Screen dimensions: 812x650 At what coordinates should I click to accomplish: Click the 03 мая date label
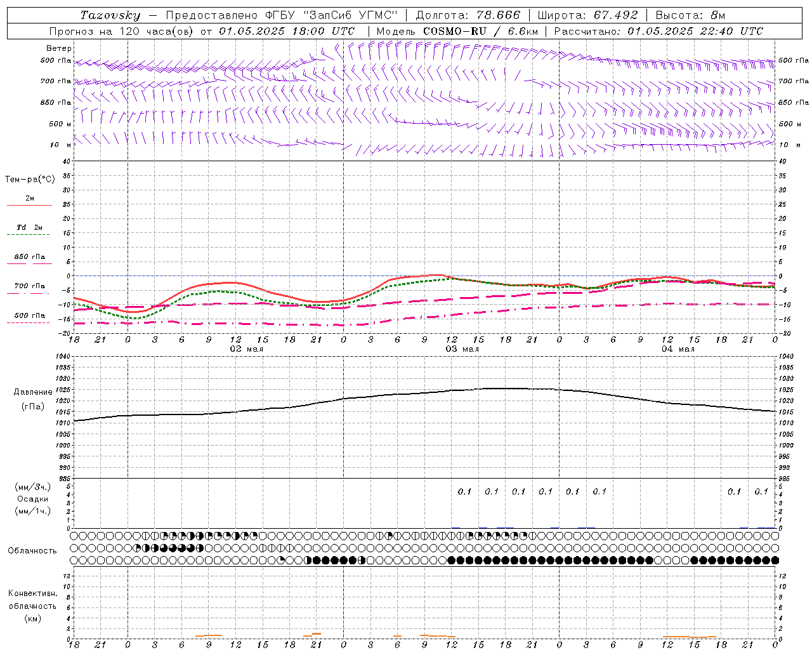click(462, 349)
